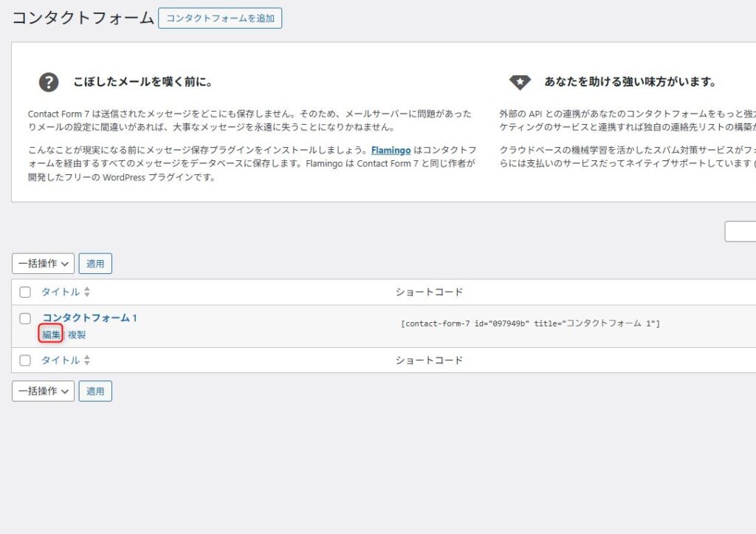The width and height of the screenshot is (756, 534).
Task: Select the contact-form-7 shortcode text
Action: click(x=529, y=324)
